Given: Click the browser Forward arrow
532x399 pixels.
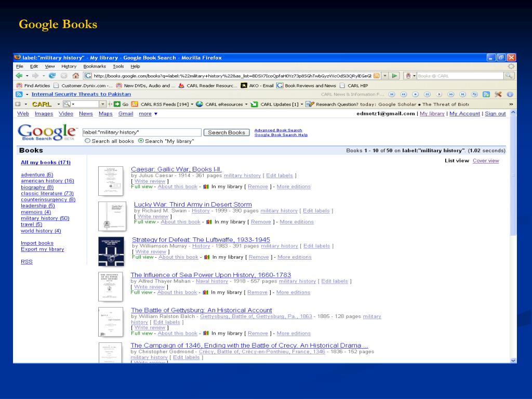Looking at the screenshot, I should click(x=35, y=76).
